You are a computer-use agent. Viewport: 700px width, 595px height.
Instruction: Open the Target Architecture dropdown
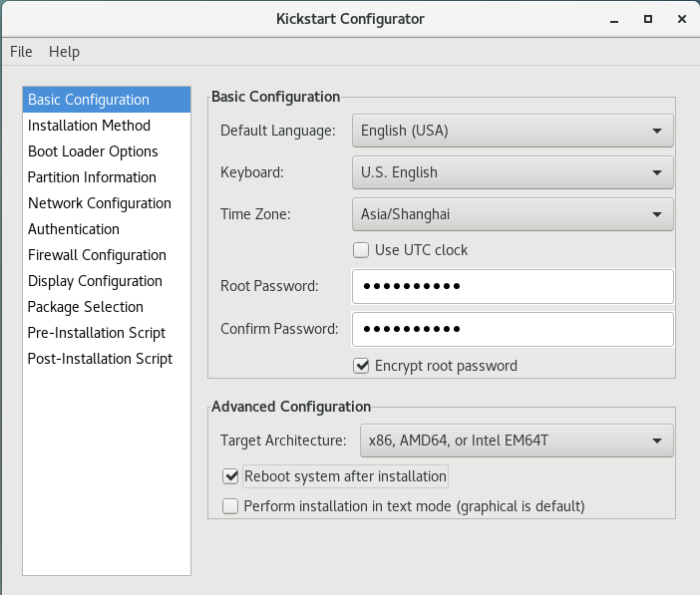(513, 440)
